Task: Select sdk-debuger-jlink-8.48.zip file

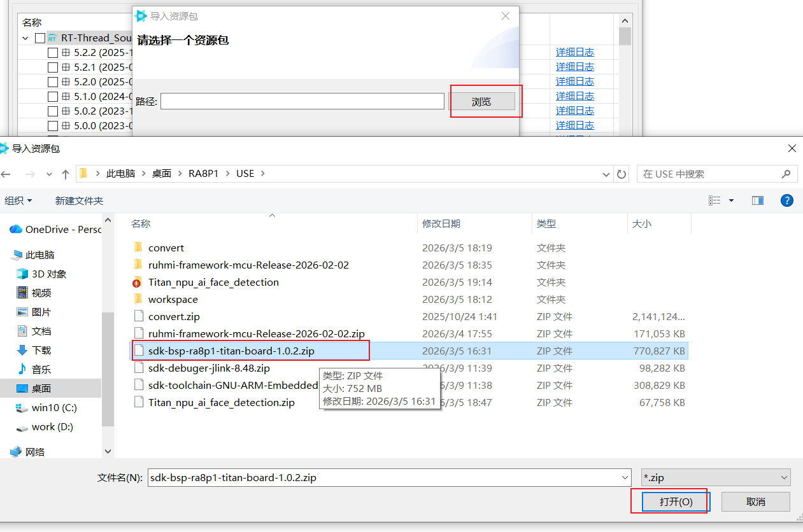Action: [209, 368]
